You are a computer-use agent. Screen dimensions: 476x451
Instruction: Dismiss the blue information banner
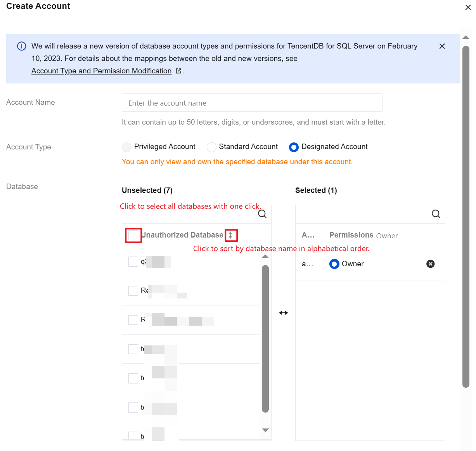tap(442, 46)
